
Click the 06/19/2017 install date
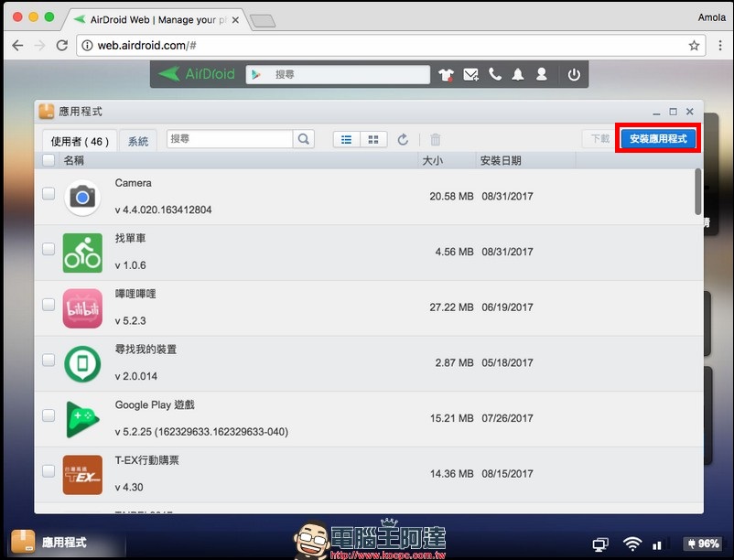[x=507, y=307]
